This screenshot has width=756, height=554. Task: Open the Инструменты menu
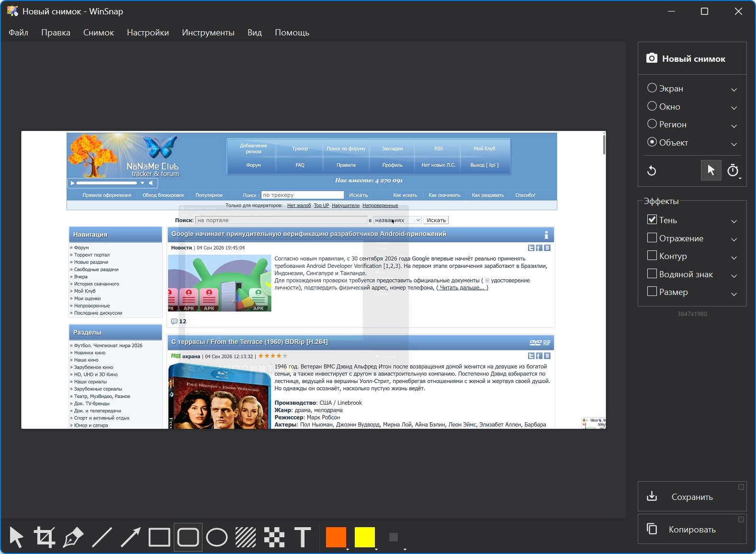pos(208,33)
